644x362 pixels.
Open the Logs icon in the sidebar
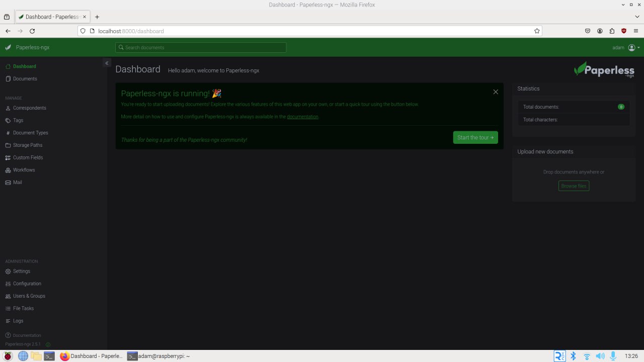[8, 321]
